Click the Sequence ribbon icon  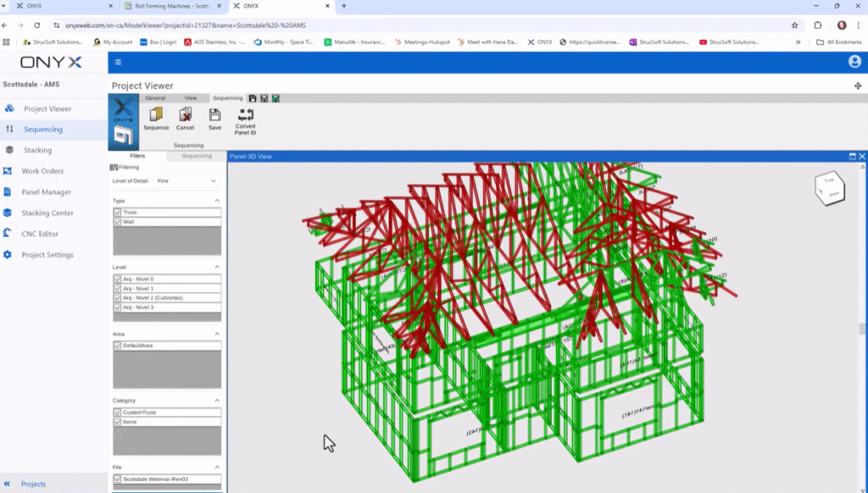coord(156,116)
